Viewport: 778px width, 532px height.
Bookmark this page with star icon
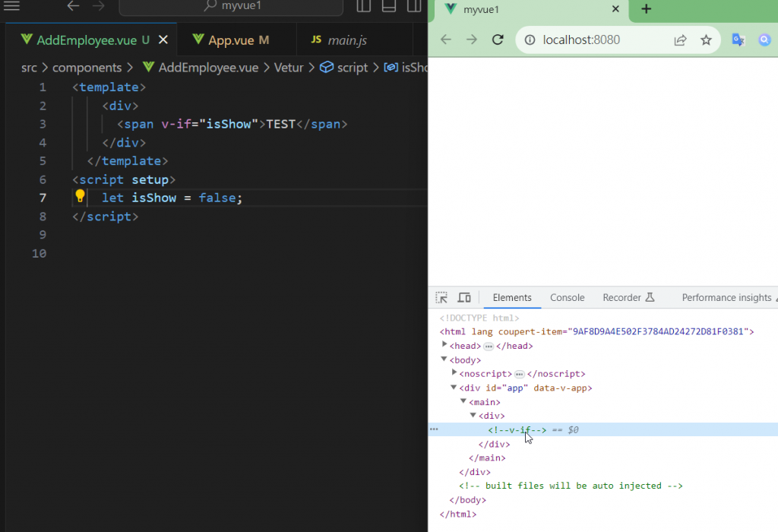[706, 40]
